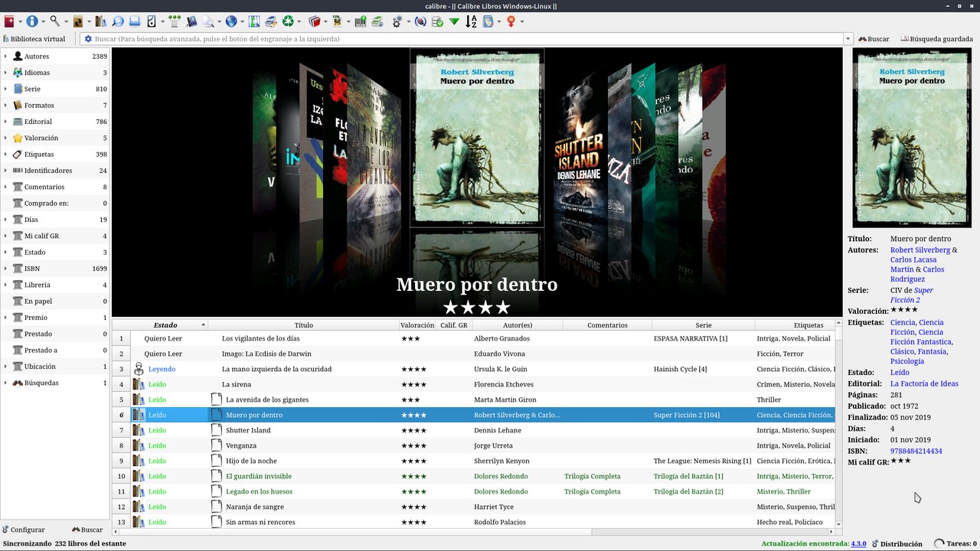Click the gear icon inside the search box
This screenshot has width=980, height=551.
[x=88, y=38]
